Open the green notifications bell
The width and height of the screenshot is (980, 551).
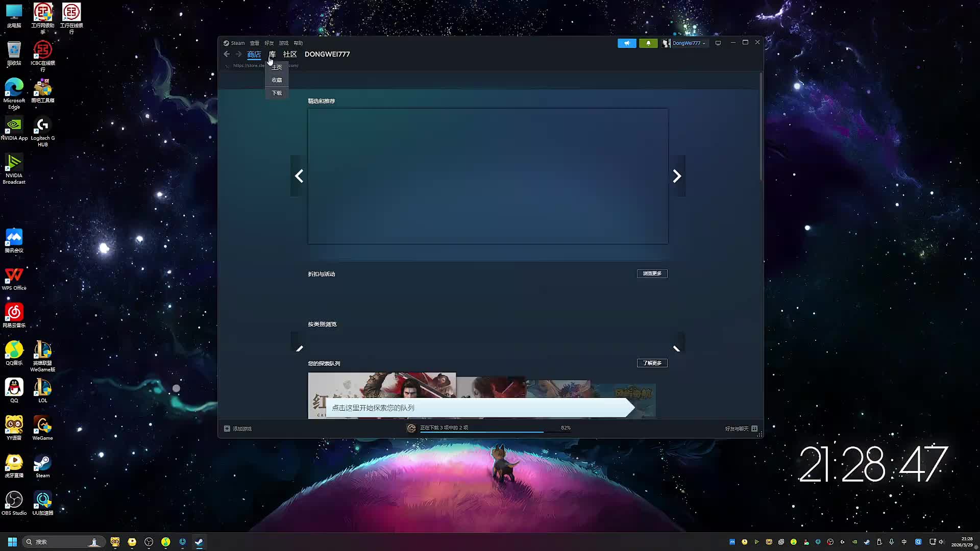pos(648,43)
